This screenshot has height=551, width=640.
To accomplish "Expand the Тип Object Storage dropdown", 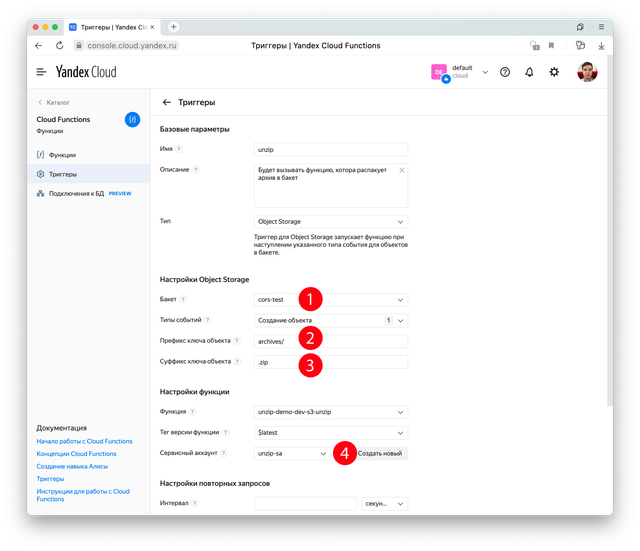I will (331, 221).
